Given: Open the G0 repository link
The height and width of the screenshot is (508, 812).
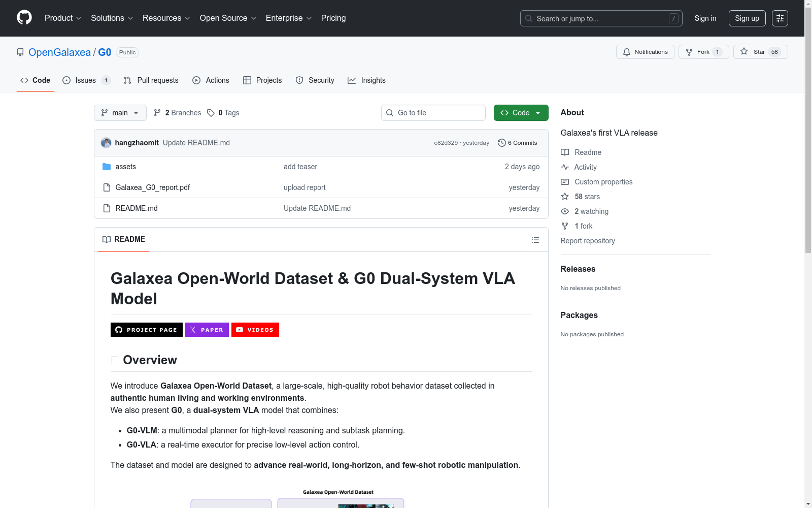Looking at the screenshot, I should pos(105,52).
